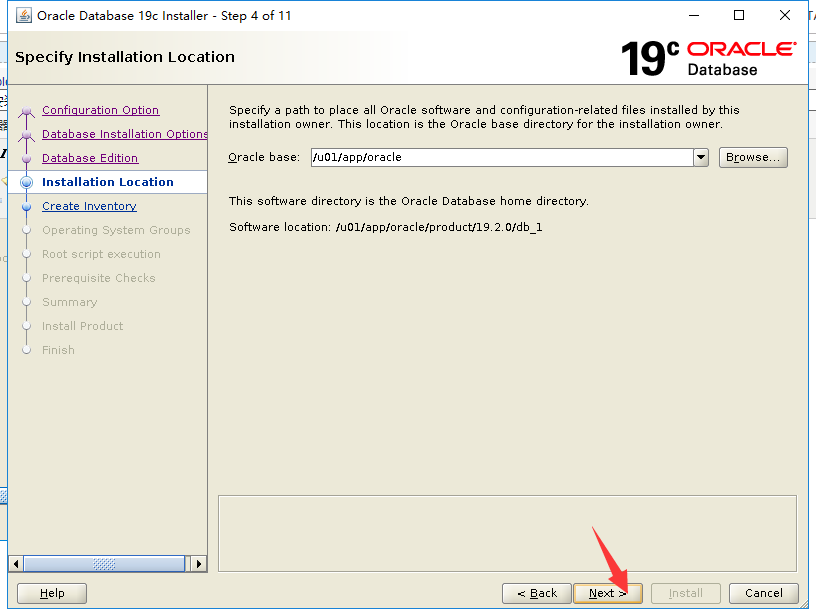Click the sidebar horizontal scrollbar thumb
Viewport: 816px width, 616px height.
point(104,564)
